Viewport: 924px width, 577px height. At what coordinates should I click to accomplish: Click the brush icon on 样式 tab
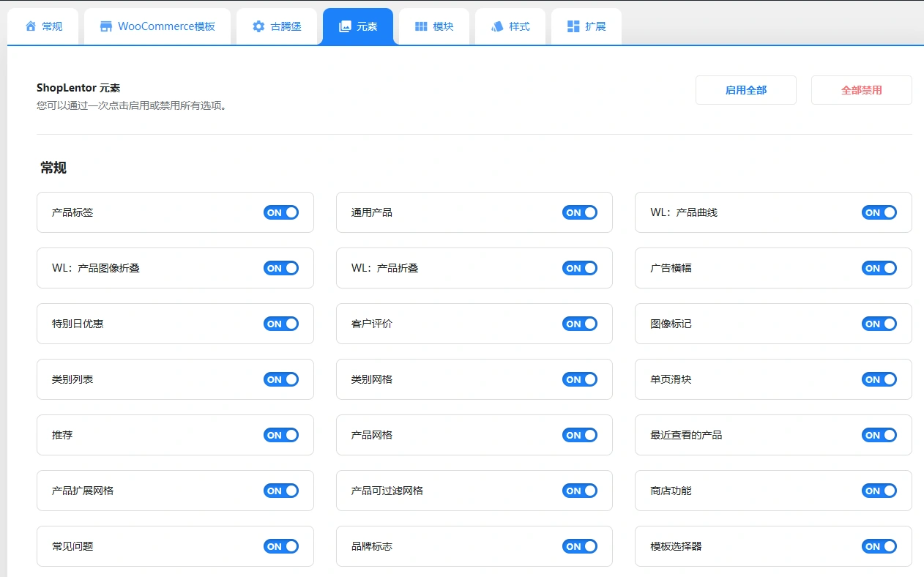[x=497, y=26]
